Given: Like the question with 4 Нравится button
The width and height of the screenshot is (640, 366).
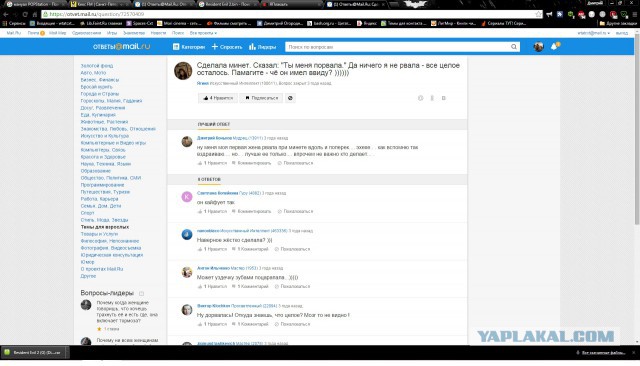Looking at the screenshot, I should [218, 98].
